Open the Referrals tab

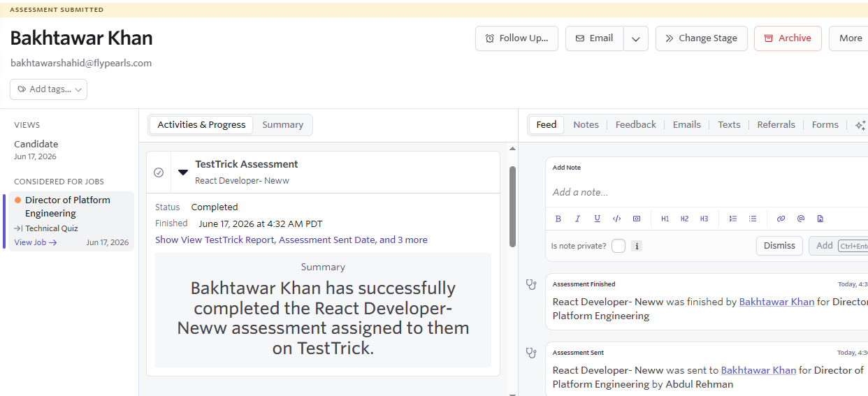click(776, 125)
